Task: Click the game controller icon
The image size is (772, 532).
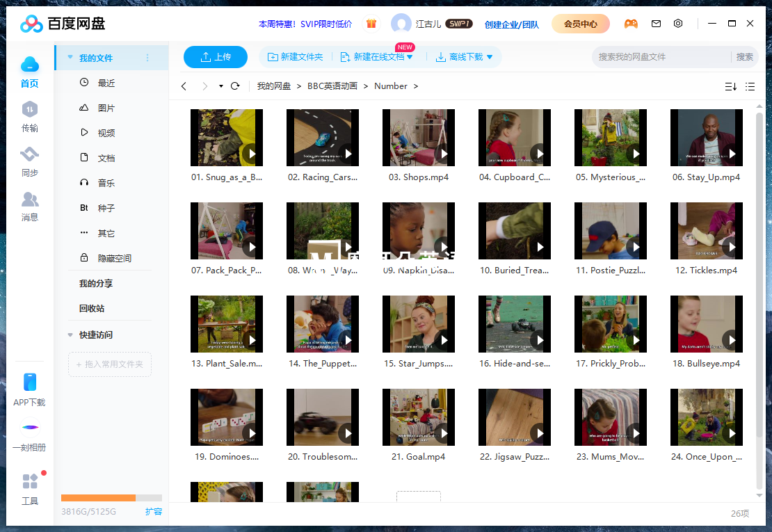Action: (631, 24)
